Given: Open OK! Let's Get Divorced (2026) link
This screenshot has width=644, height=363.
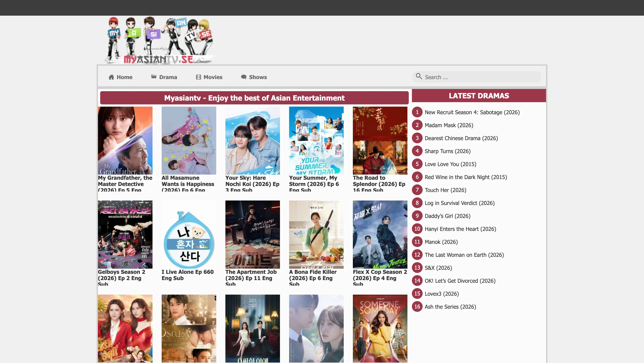Looking at the screenshot, I should (460, 281).
